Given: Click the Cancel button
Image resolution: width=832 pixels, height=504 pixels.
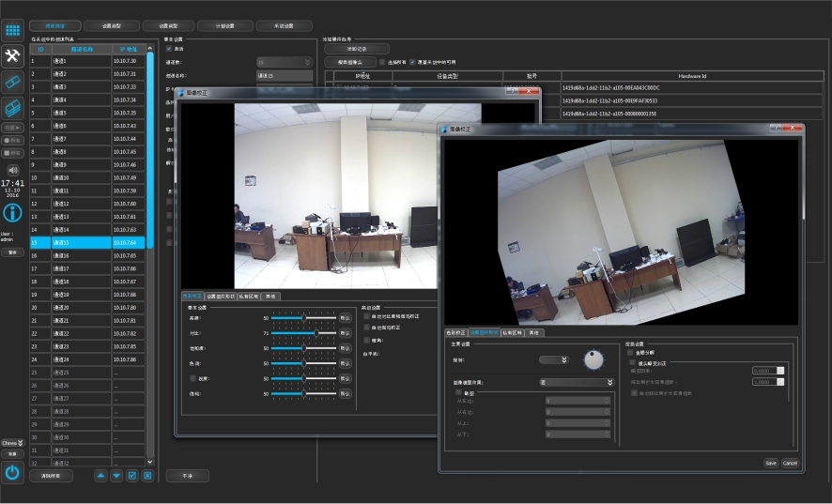Looking at the screenshot, I should click(x=790, y=463).
